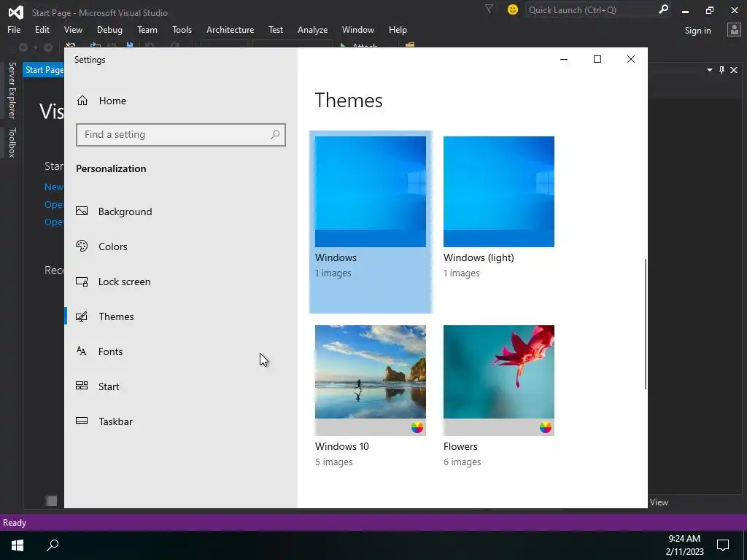
Task: Click the clock showing 9:24 AM
Action: 684,539
